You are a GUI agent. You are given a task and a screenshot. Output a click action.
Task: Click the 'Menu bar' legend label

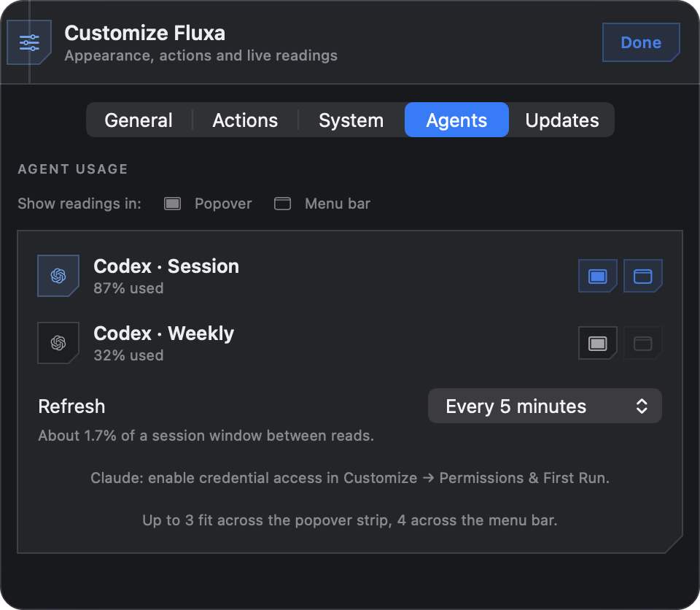tap(338, 204)
